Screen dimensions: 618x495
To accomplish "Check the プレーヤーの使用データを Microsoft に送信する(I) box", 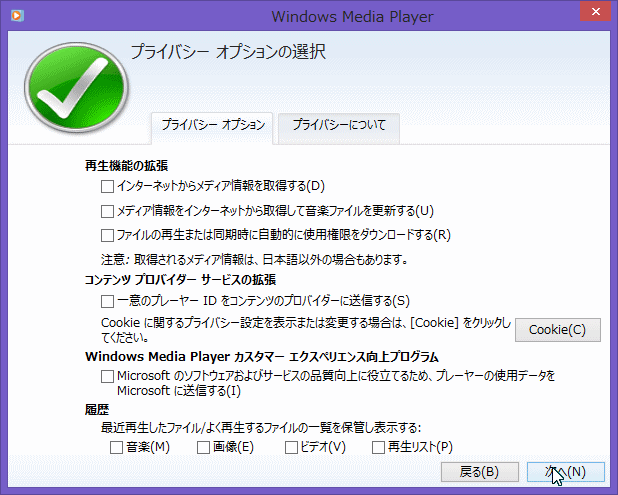I will click(108, 375).
